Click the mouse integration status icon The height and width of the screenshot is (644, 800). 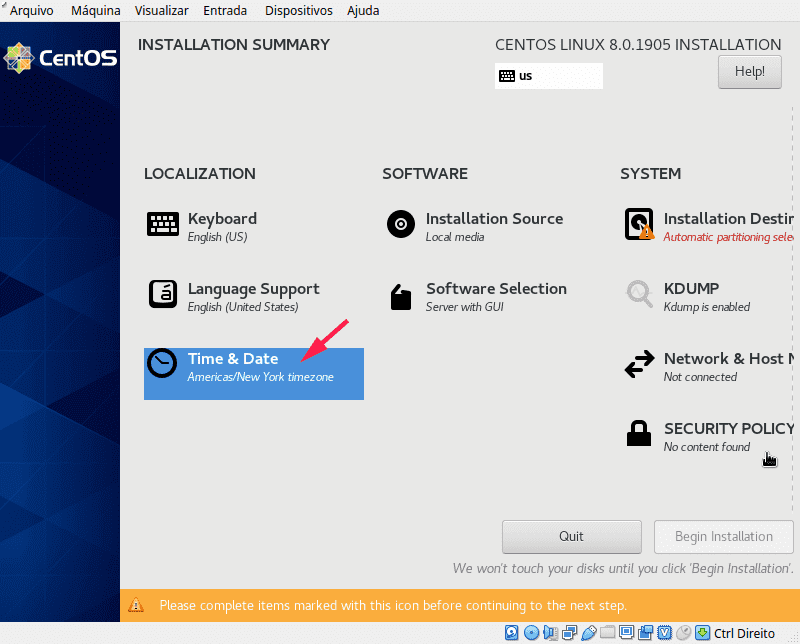coord(684,633)
